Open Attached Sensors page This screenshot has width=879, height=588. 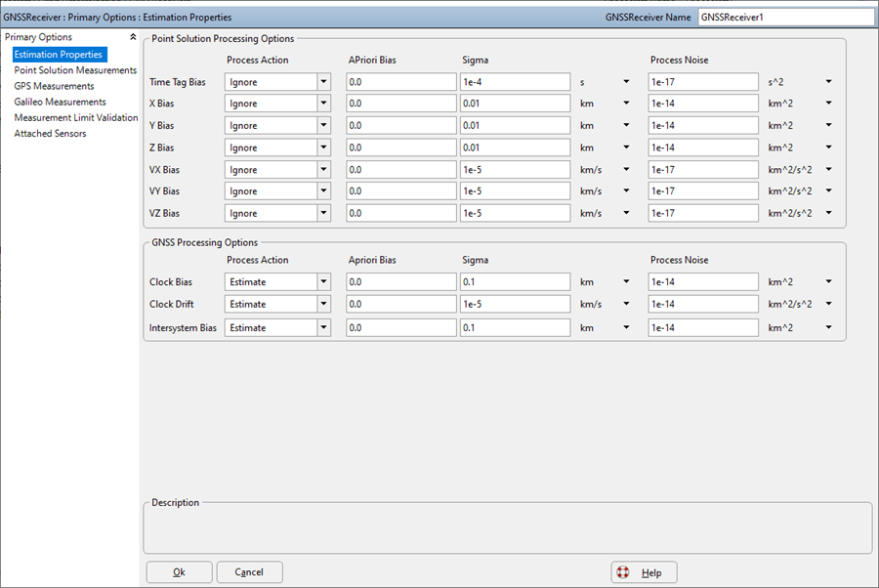click(x=51, y=134)
